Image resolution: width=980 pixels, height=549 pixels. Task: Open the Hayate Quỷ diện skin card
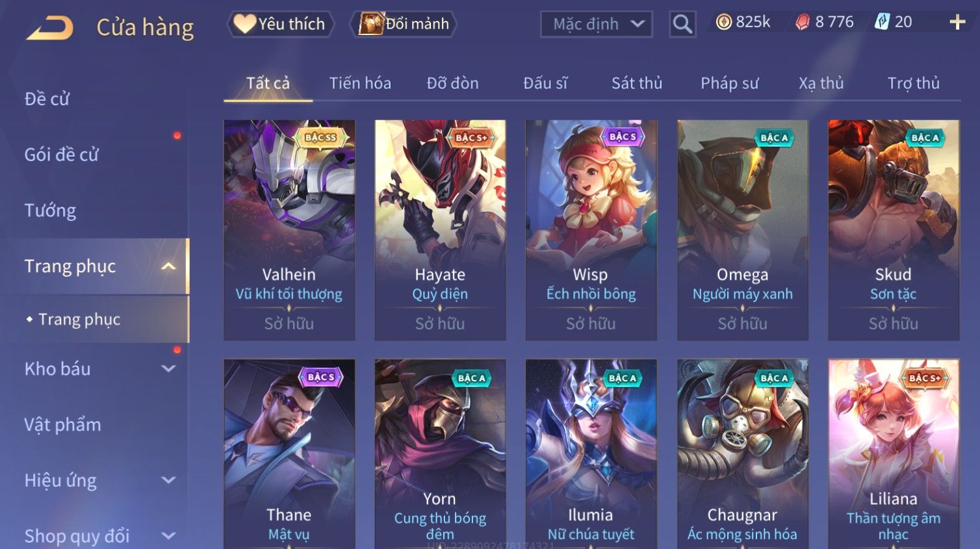click(440, 230)
